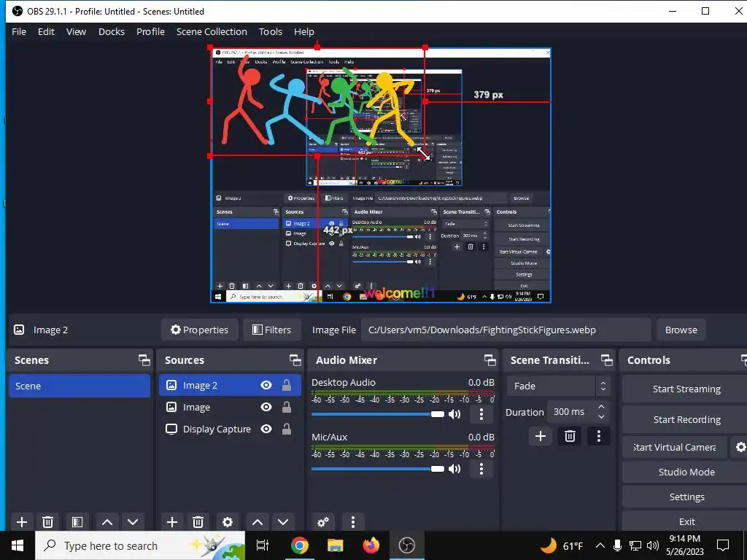
Task: Move scene down with the arrow
Action: coord(133,522)
